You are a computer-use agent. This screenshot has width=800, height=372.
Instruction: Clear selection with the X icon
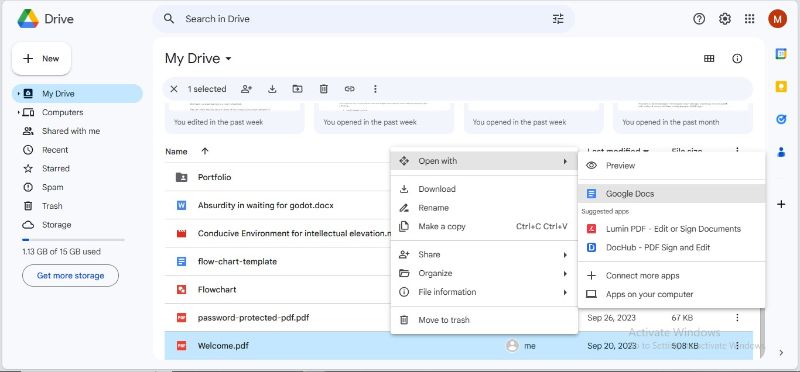point(173,89)
